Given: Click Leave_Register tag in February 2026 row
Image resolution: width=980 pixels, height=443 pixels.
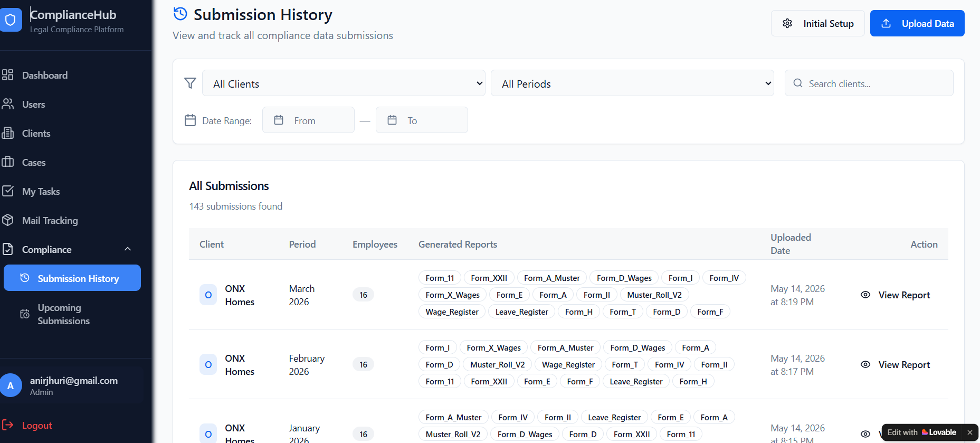Looking at the screenshot, I should tap(636, 381).
